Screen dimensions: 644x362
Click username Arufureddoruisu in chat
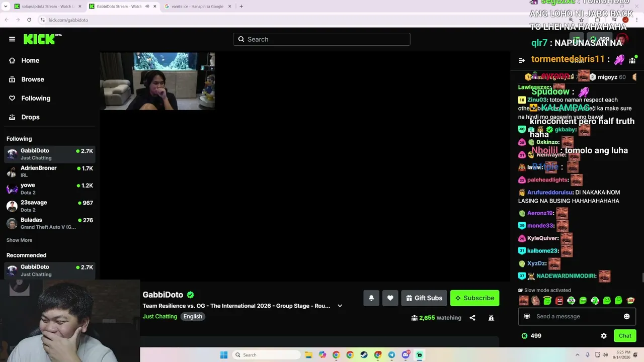[x=550, y=193]
